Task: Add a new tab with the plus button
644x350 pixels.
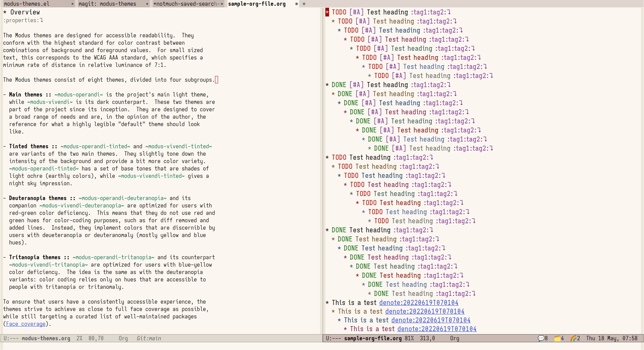Action: (304, 4)
